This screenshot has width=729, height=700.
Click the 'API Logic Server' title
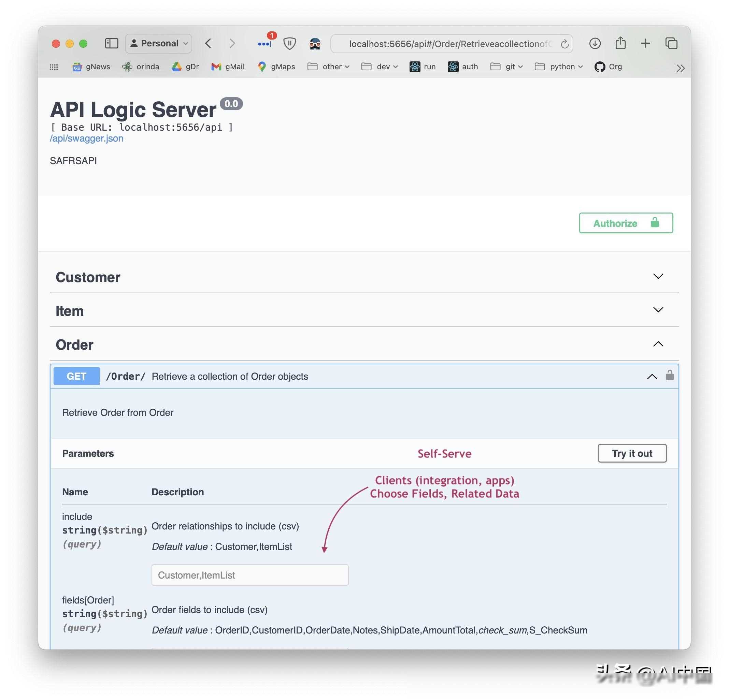point(133,110)
